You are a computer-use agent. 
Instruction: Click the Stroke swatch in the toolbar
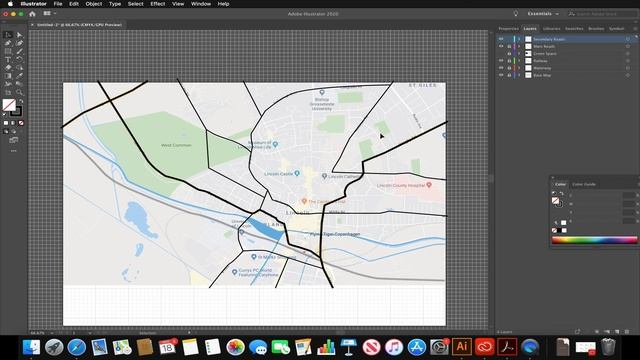pyautogui.click(x=17, y=112)
